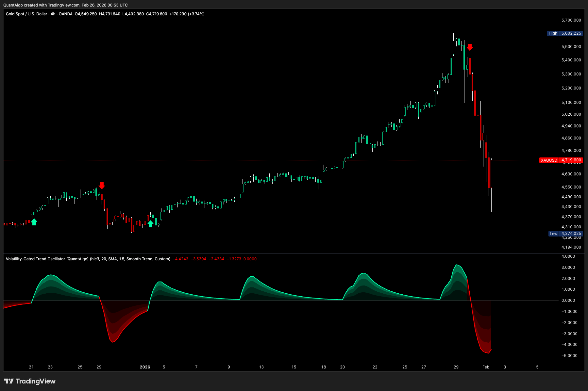Click the 4,550.000 price axis label
588x391 pixels.
[571, 187]
